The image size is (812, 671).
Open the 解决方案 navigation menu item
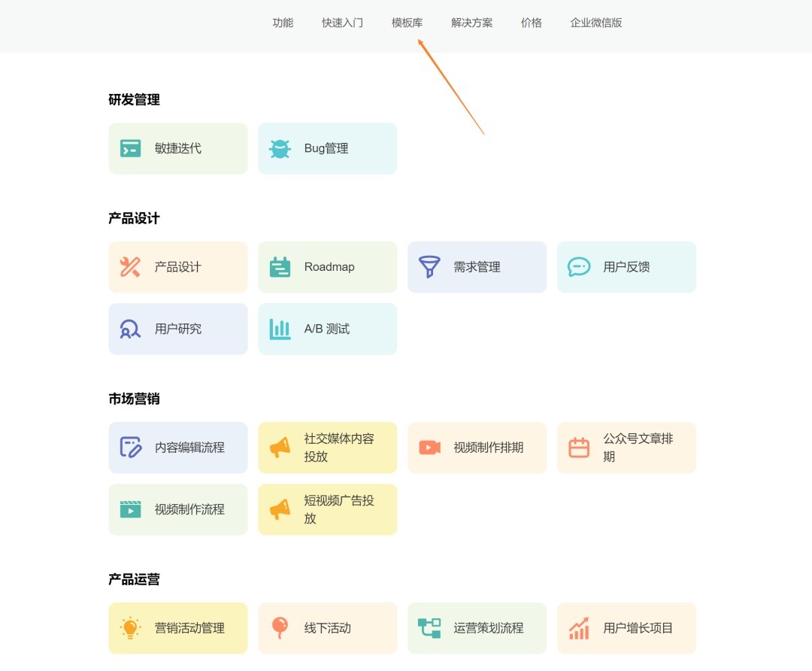471,23
